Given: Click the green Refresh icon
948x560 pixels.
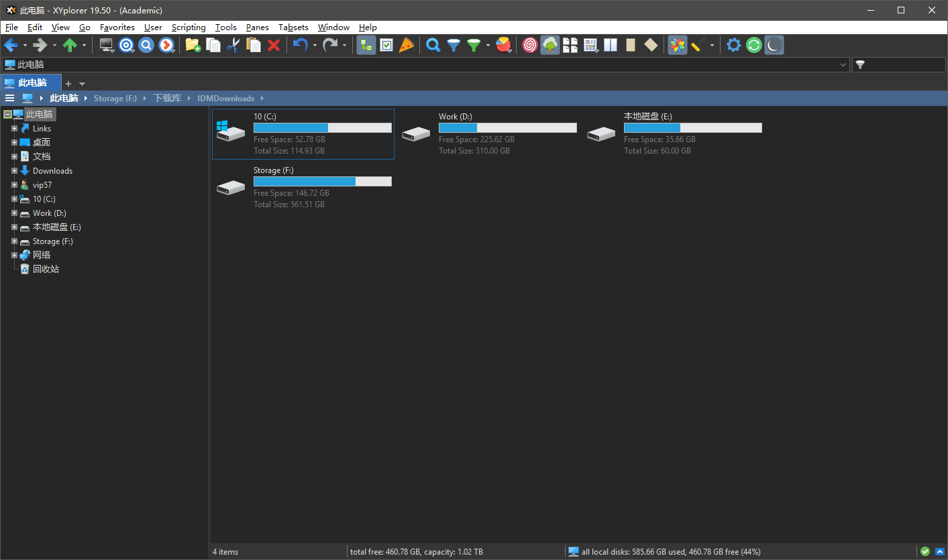Looking at the screenshot, I should click(754, 45).
